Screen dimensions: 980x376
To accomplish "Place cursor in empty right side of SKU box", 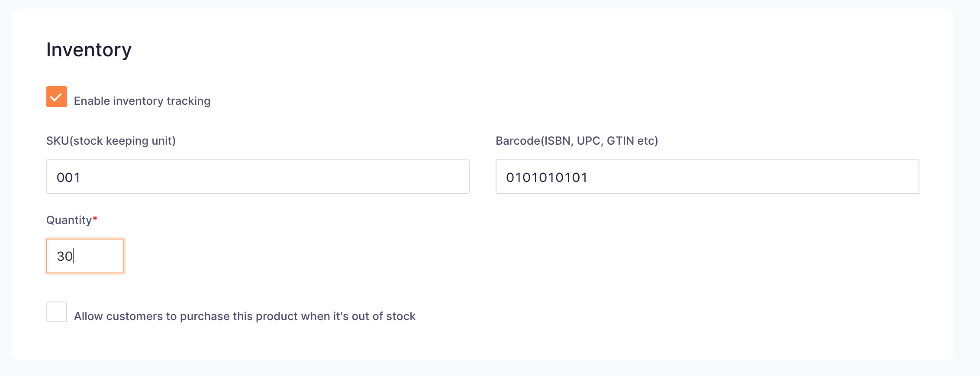I will [346, 177].
